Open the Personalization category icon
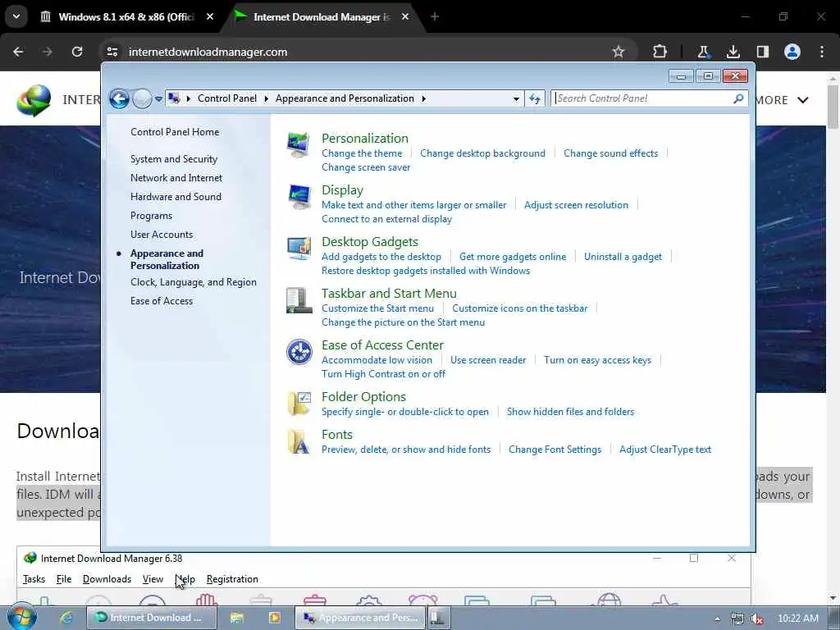Viewport: 840px width, 630px height. point(299,144)
